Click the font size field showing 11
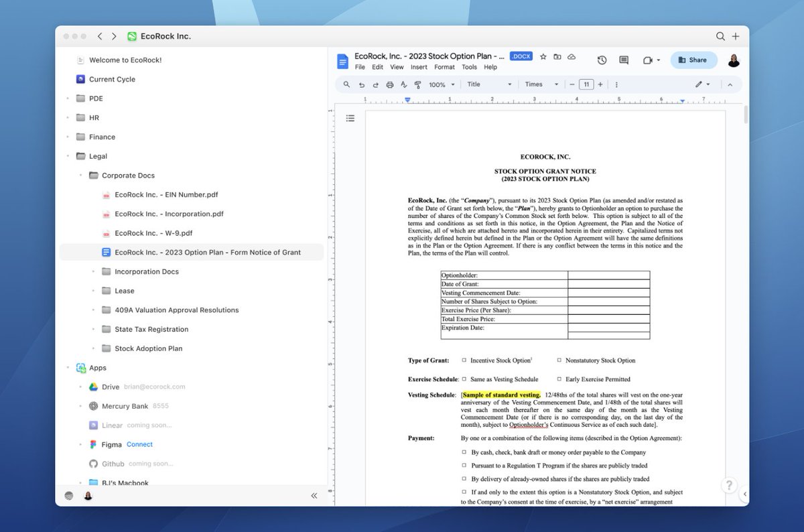This screenshot has width=804, height=532. [586, 84]
